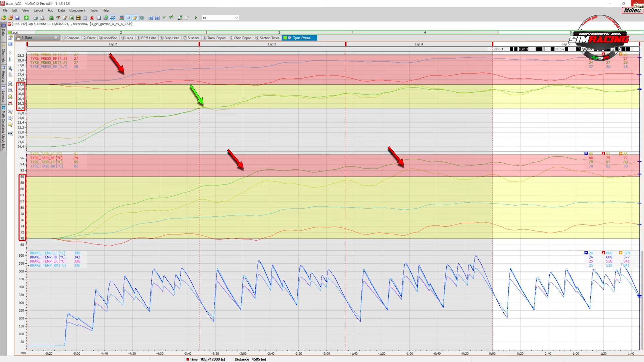The width and height of the screenshot is (644, 362).
Task: Open the Channels side panel
Action: [3, 55]
